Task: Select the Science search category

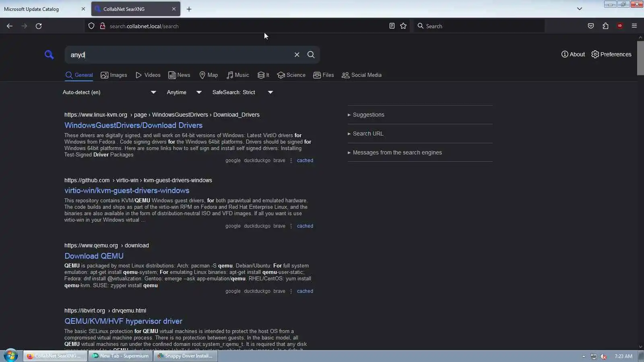Action: click(x=291, y=75)
